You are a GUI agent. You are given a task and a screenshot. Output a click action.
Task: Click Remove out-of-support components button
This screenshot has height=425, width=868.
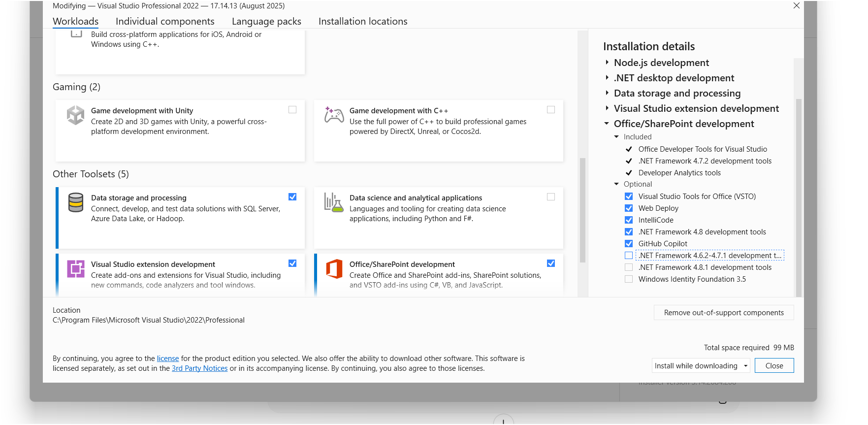click(x=724, y=313)
